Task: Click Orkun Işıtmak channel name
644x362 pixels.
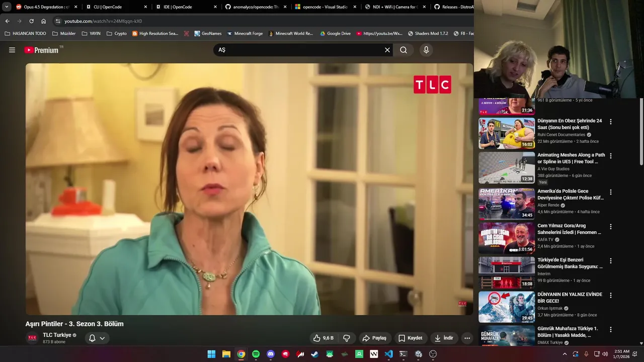Action: click(550, 308)
